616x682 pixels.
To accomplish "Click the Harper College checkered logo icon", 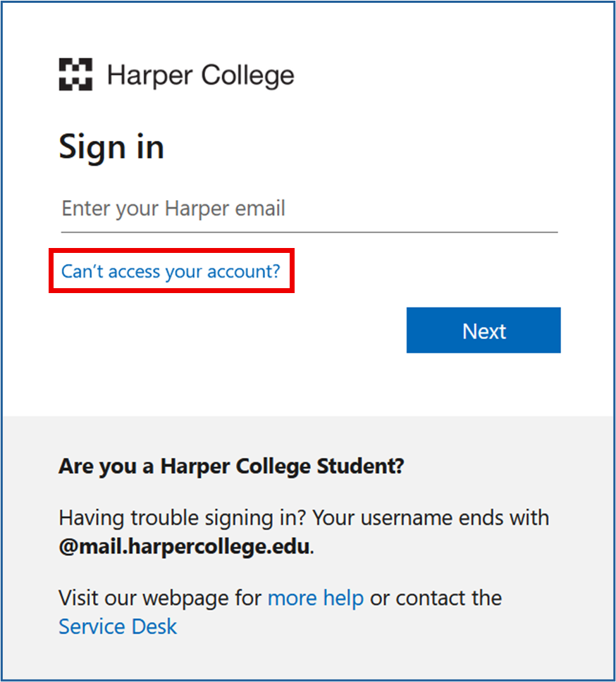I will point(75,75).
